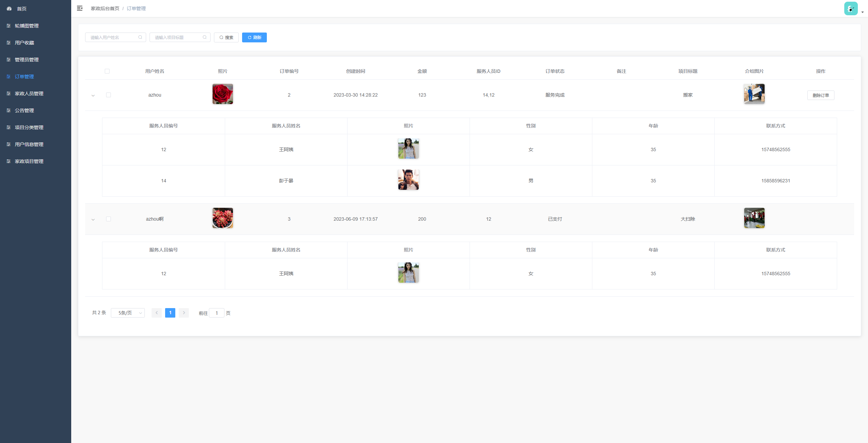Check the checkbox for the azhou啊 order row
Image resolution: width=868 pixels, height=443 pixels.
(108, 219)
